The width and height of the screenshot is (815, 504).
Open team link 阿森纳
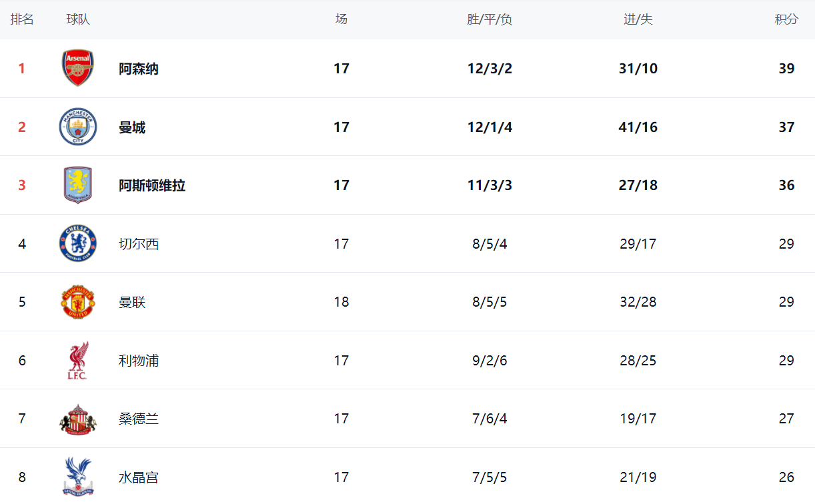point(139,69)
